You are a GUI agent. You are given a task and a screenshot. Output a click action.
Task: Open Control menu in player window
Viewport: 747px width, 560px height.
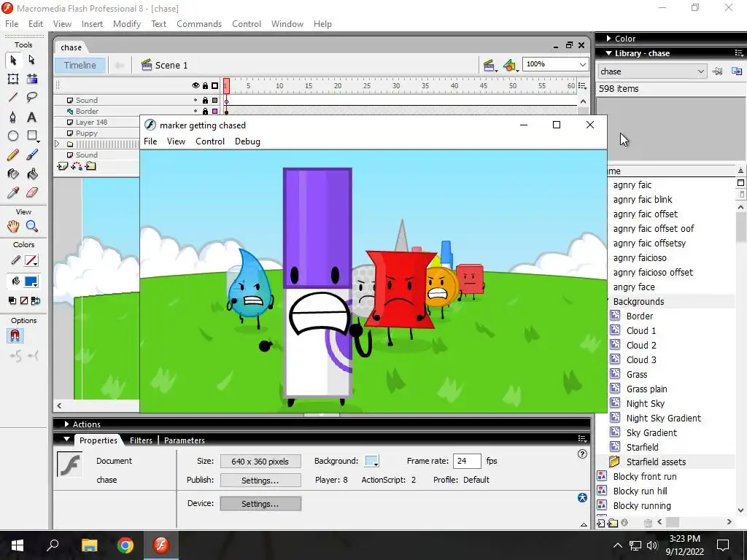pos(210,141)
